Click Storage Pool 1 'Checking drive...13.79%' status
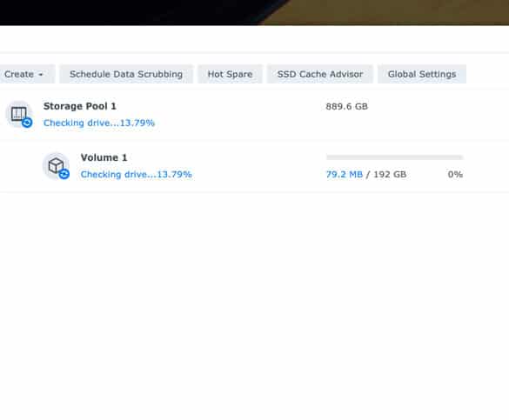The width and height of the screenshot is (509, 420). point(99,123)
